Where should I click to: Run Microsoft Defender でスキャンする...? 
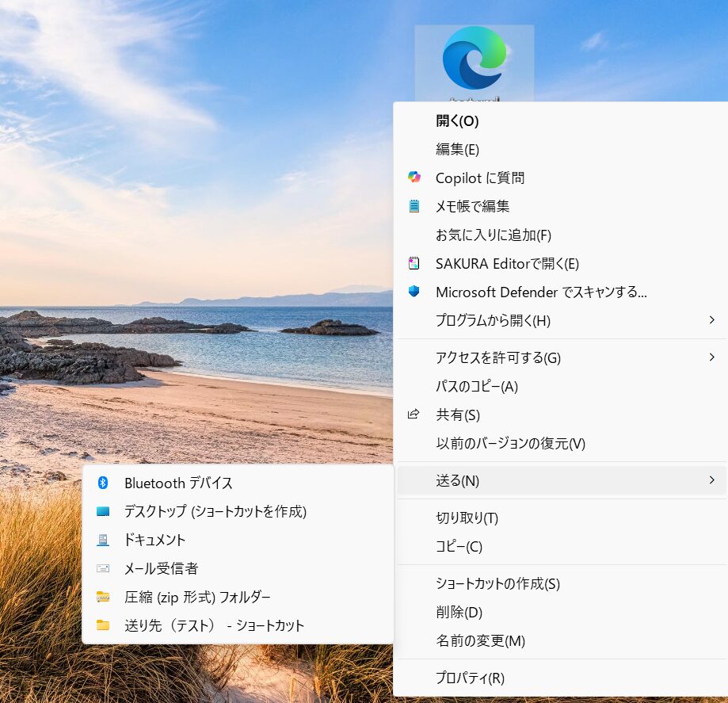point(562,292)
